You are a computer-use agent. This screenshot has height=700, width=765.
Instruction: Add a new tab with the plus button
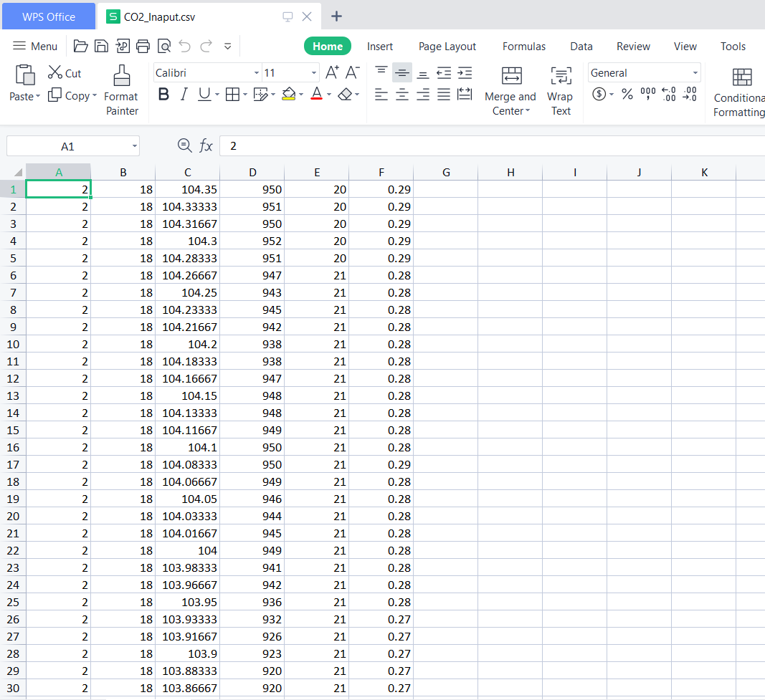[336, 16]
